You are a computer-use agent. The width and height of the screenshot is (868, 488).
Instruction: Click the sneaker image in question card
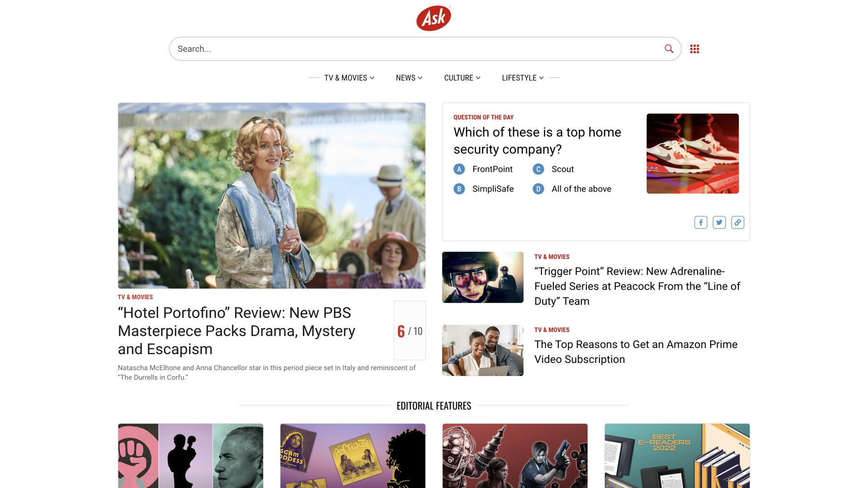[x=693, y=154]
